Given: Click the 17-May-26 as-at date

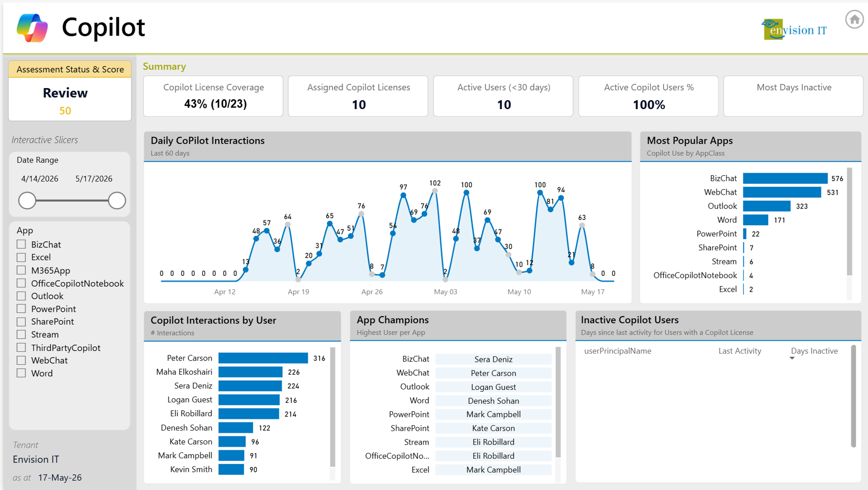Looking at the screenshot, I should pyautogui.click(x=60, y=477).
